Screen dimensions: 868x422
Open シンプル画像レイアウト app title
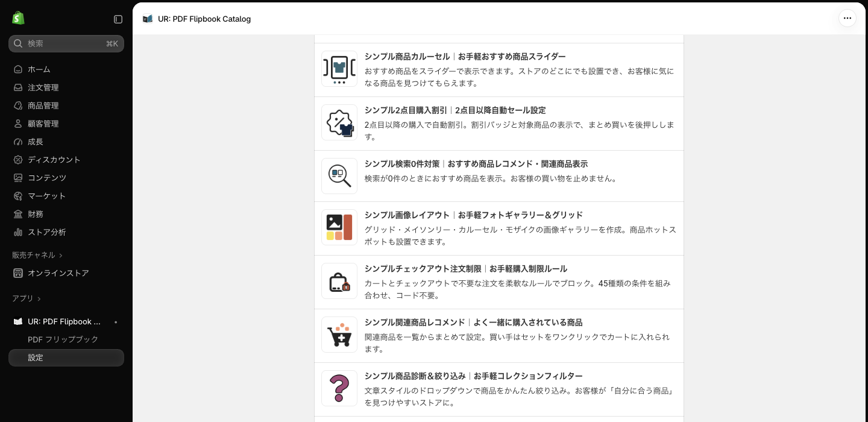tap(474, 215)
